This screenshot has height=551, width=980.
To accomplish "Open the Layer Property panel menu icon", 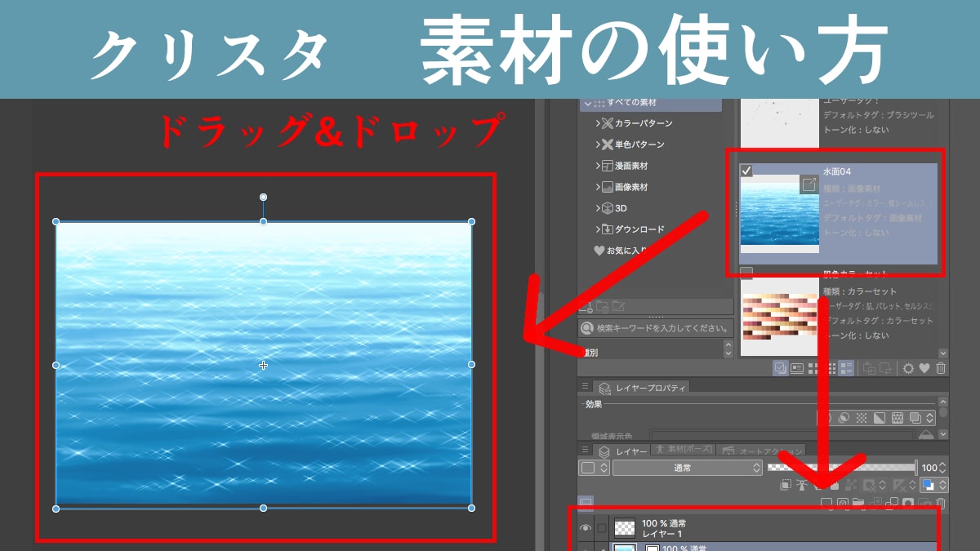I will 585,387.
